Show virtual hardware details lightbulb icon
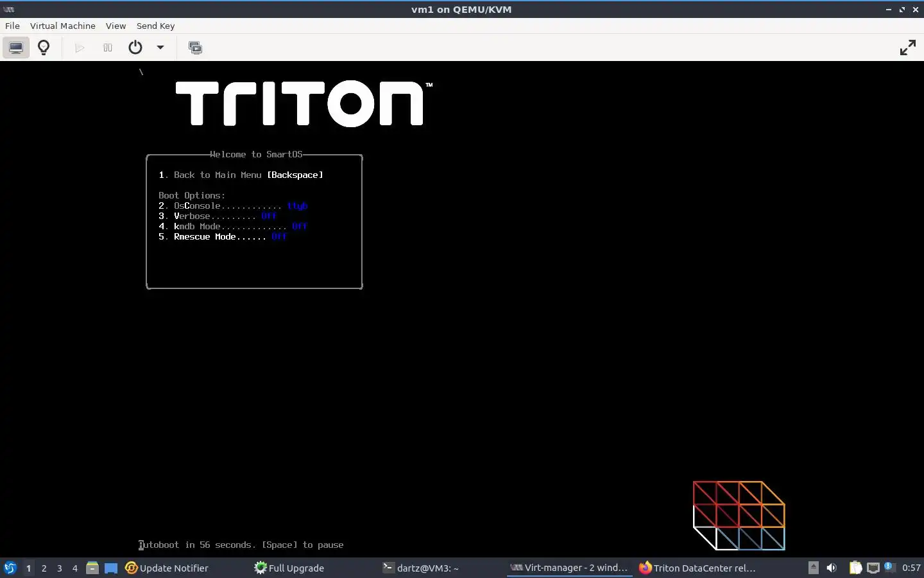 point(44,48)
